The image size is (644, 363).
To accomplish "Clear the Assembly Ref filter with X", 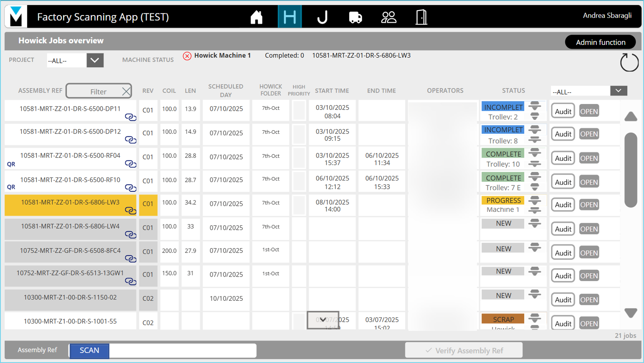I will click(126, 91).
